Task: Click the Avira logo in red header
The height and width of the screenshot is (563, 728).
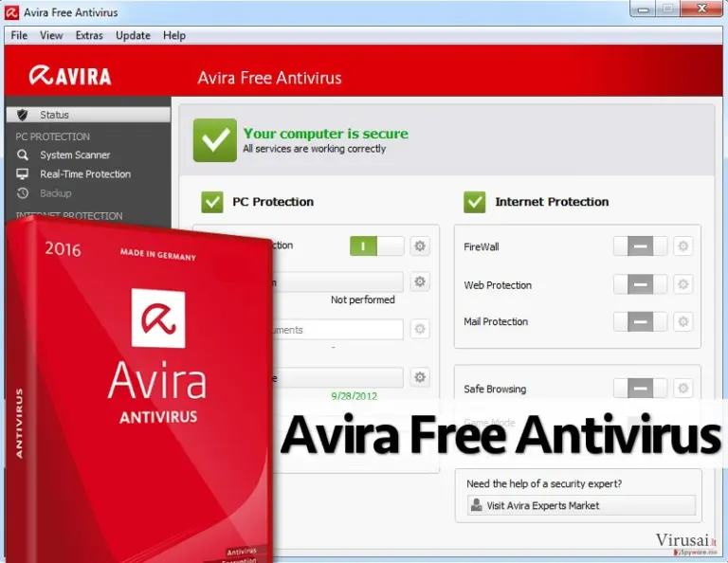Action: (x=70, y=76)
